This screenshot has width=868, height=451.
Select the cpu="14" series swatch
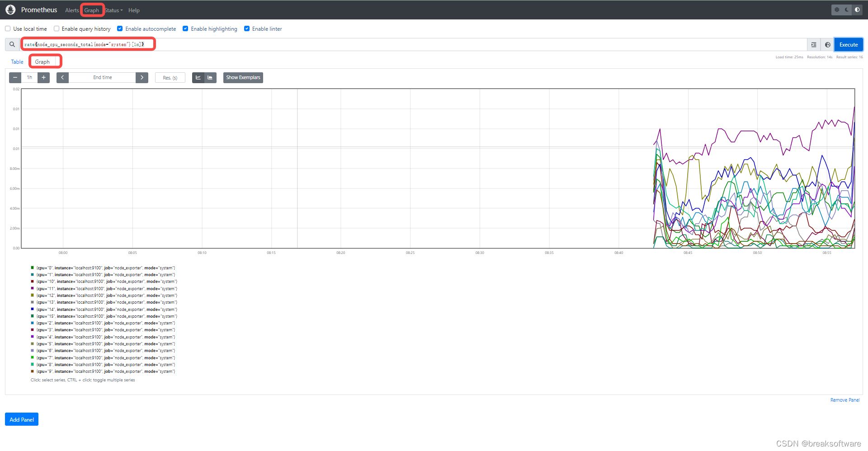click(32, 309)
